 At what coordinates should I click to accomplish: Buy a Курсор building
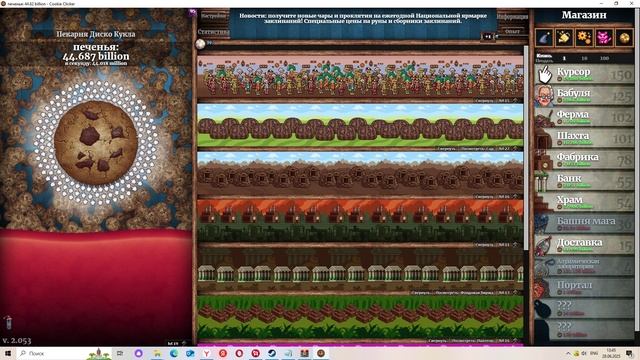584,74
